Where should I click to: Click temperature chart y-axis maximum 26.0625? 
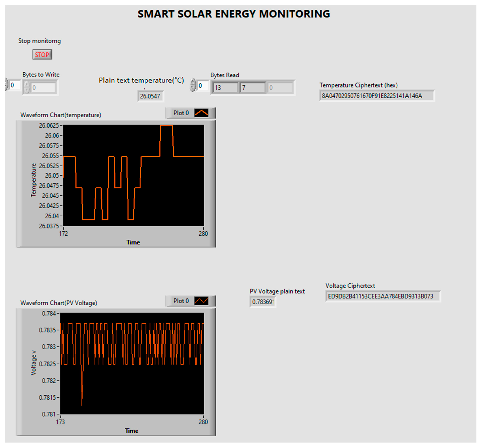tap(49, 125)
